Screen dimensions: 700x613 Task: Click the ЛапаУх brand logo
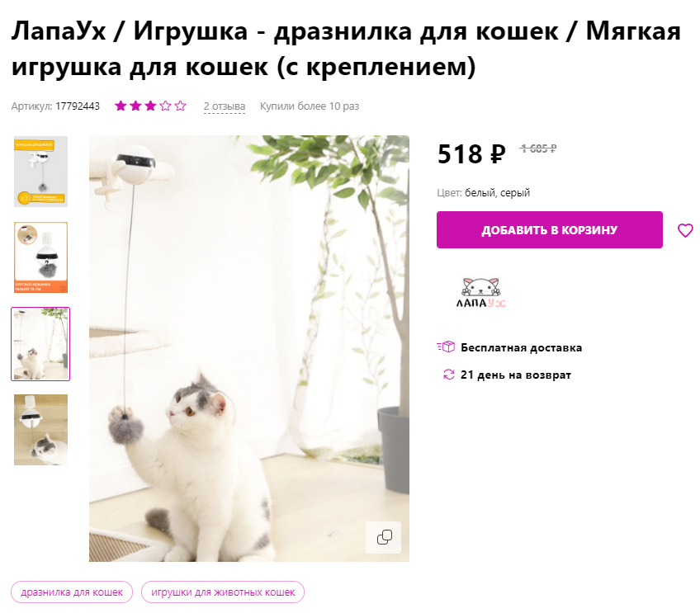click(480, 293)
